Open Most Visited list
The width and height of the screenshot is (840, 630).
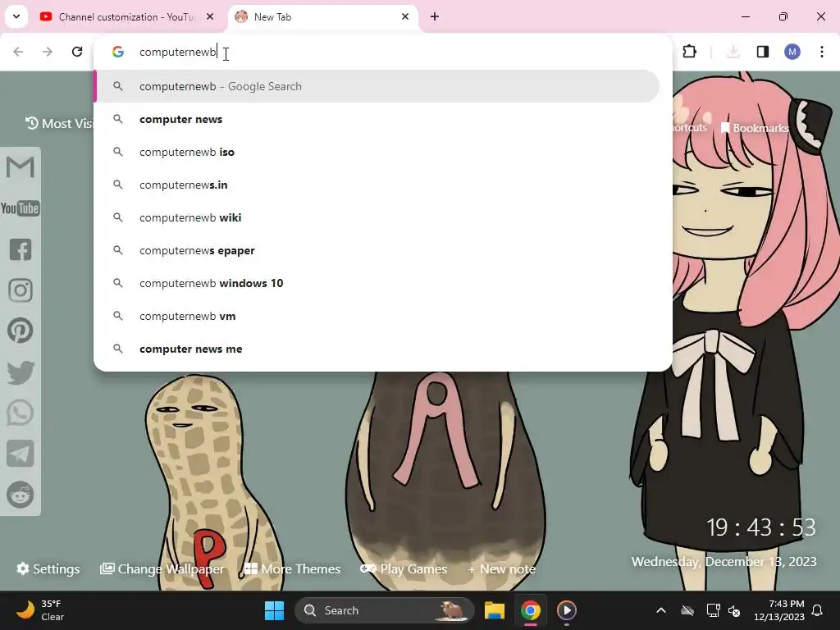pyautogui.click(x=59, y=123)
